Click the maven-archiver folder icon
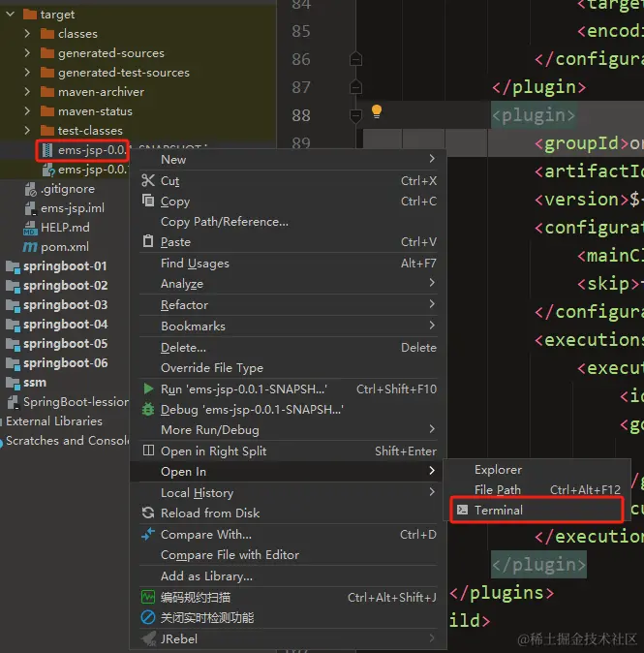 coord(47,92)
